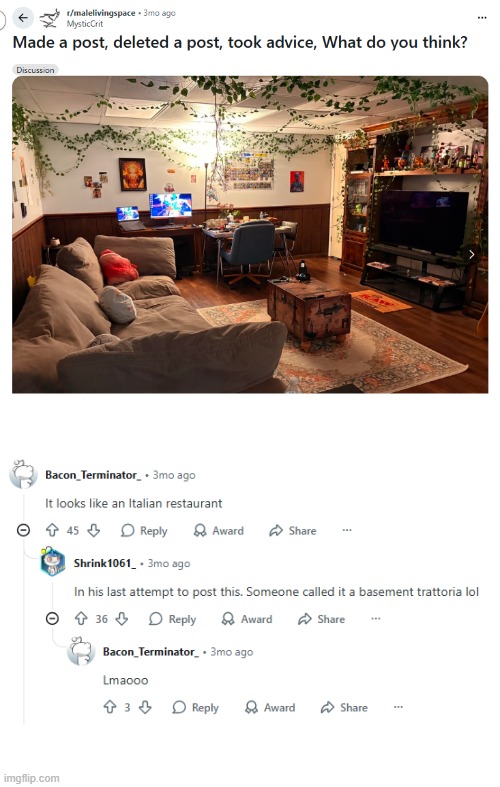Screen dimensions: 500x787
Task: Select the Discussion flair tag
Action: pyautogui.click(x=35, y=70)
